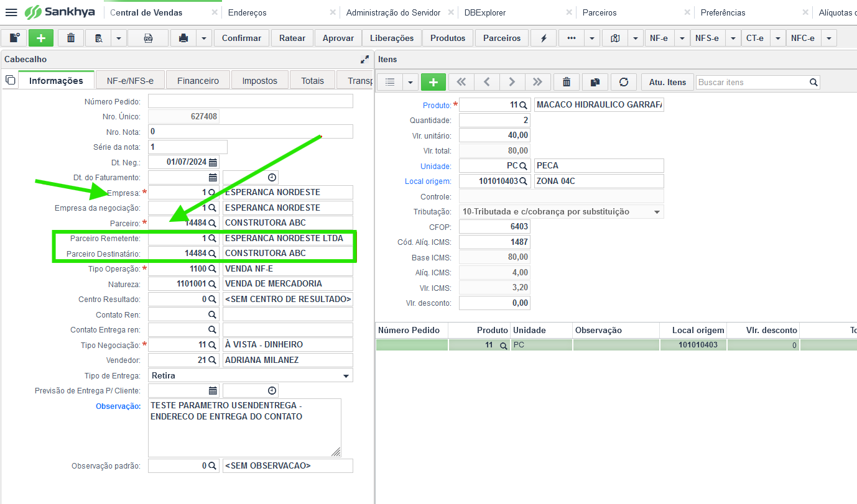Open the clock time picker for Dt. do Faturamento
Viewport: 857px width, 504px height.
[x=272, y=178]
